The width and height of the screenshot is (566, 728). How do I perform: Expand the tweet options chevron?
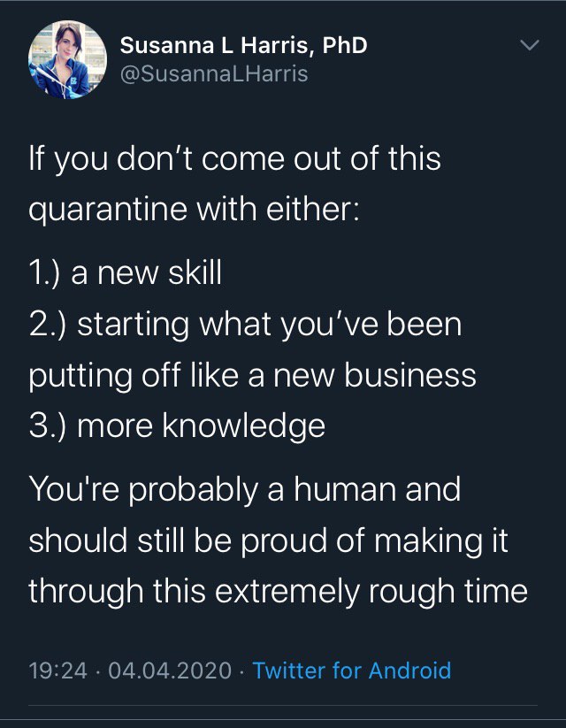tap(529, 44)
